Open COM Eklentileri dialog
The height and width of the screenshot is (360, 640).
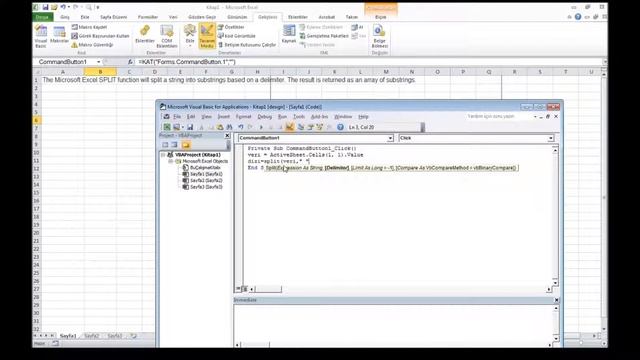(167, 36)
